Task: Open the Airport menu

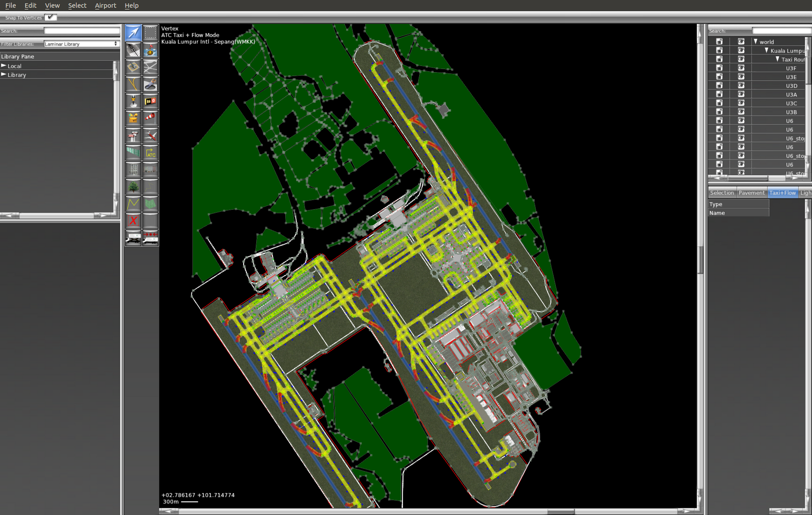Action: (105, 6)
